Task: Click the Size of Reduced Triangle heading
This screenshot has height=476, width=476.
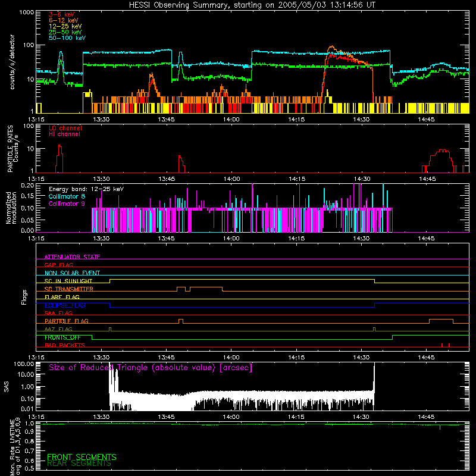Action: pyautogui.click(x=151, y=368)
